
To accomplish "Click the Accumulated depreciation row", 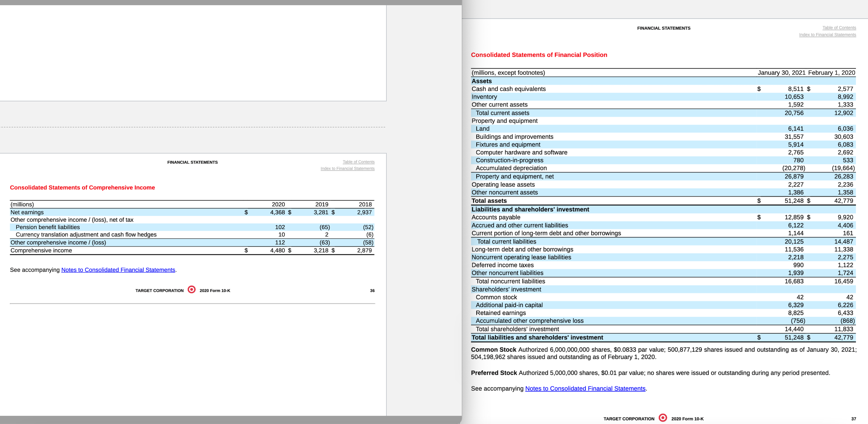I will (511, 168).
